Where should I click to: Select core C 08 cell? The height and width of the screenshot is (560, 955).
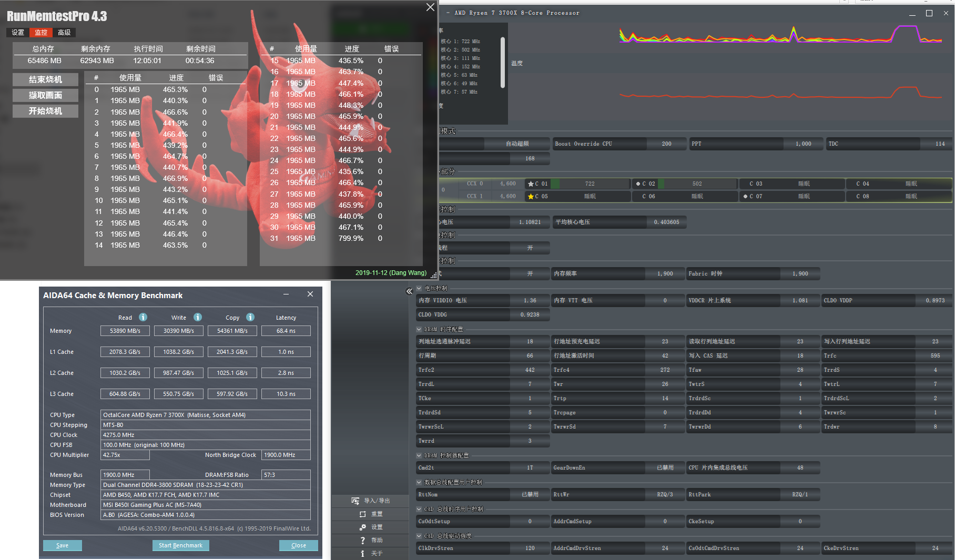tap(899, 197)
